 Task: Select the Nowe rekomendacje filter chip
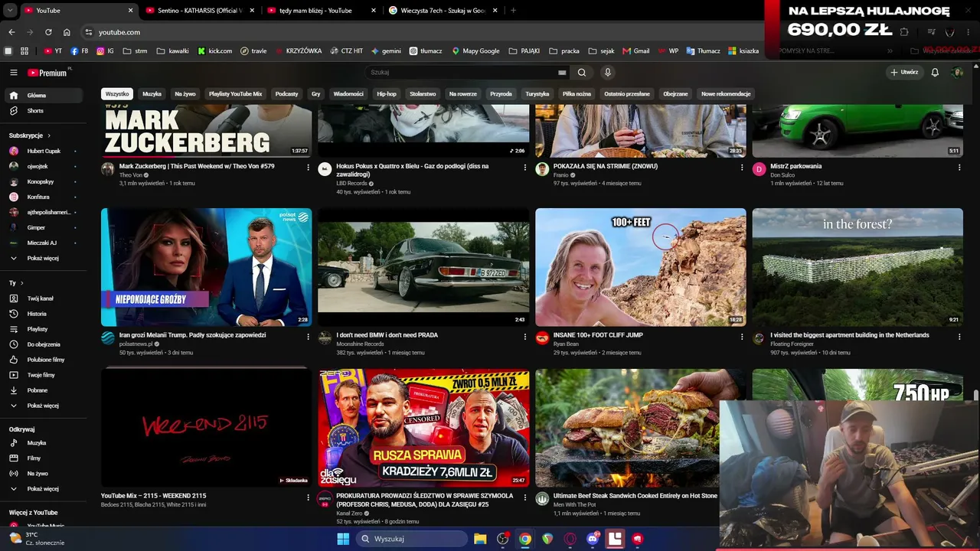point(726,94)
